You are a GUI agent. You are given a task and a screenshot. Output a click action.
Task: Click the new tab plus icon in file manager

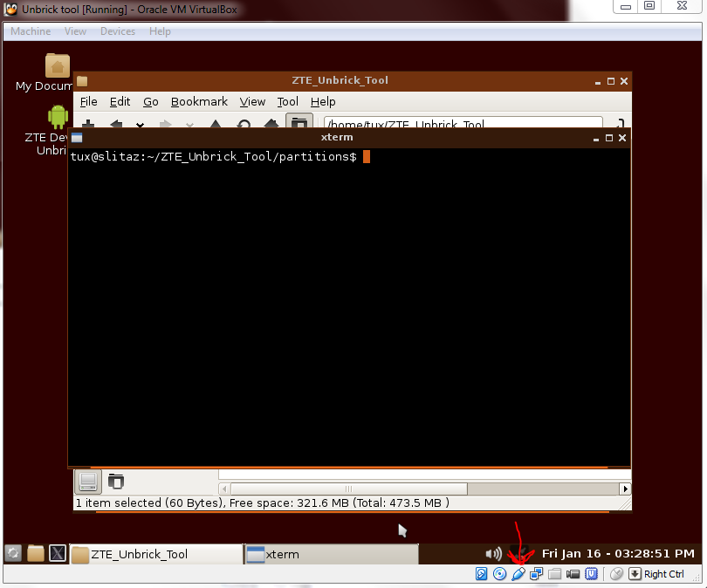pos(88,124)
